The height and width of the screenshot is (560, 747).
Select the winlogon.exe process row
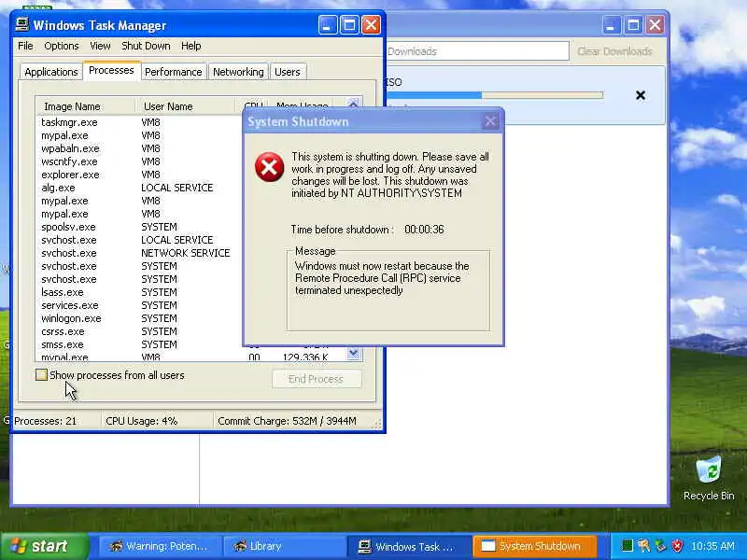(x=138, y=318)
